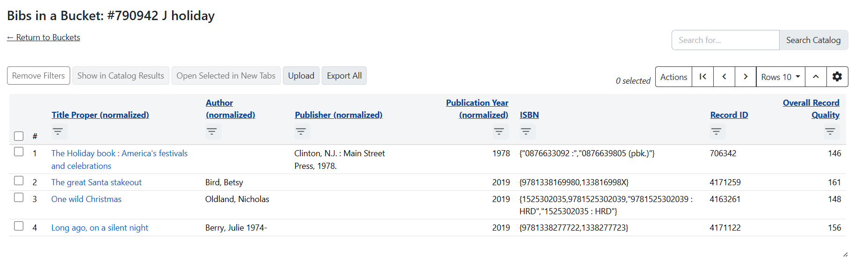The image size is (868, 268).
Task: Jump to first page of results
Action: 702,77
